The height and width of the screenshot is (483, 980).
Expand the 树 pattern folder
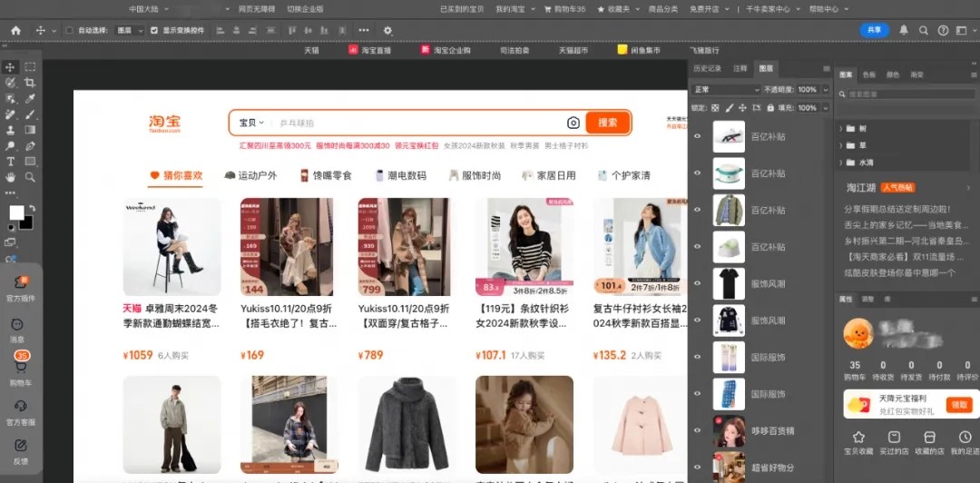[x=841, y=129]
